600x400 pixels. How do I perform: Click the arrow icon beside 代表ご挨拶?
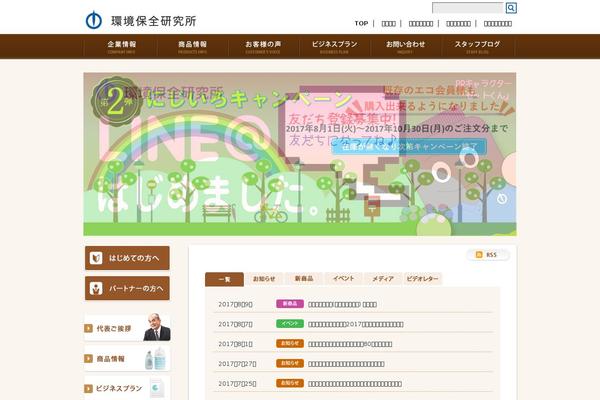(88, 328)
